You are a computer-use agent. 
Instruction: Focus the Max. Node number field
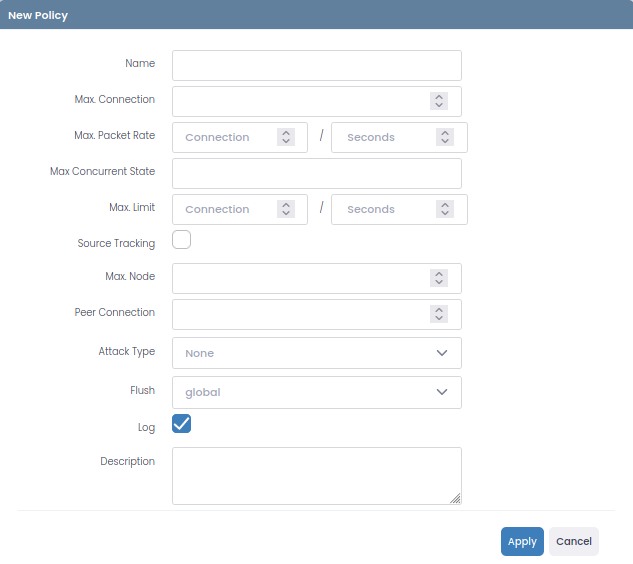pyautogui.click(x=301, y=278)
